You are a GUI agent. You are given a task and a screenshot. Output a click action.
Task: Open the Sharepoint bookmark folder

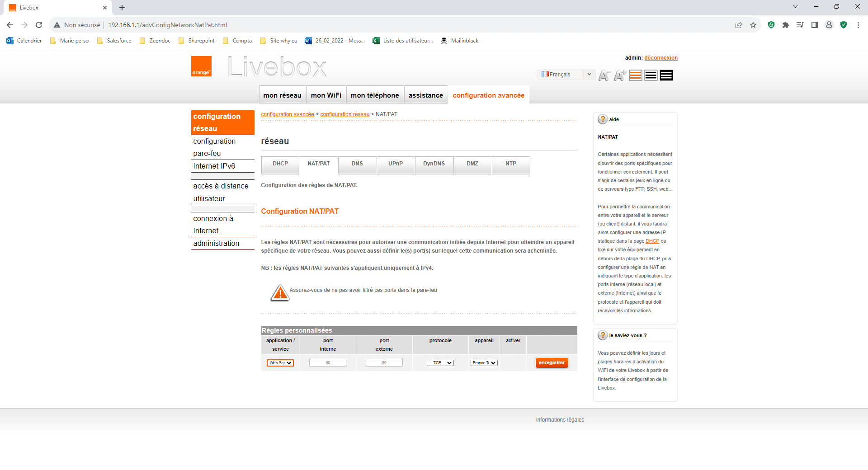coord(197,41)
